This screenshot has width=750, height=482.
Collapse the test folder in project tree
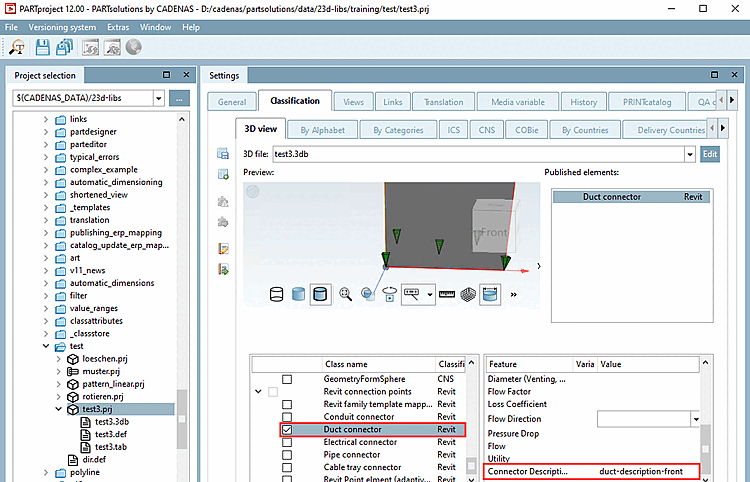click(46, 346)
